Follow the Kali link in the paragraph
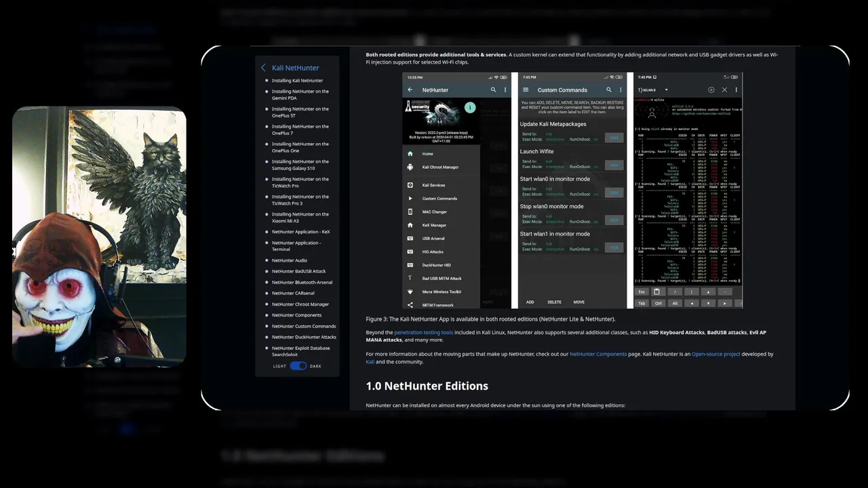This screenshot has width=868, height=488. (x=370, y=362)
